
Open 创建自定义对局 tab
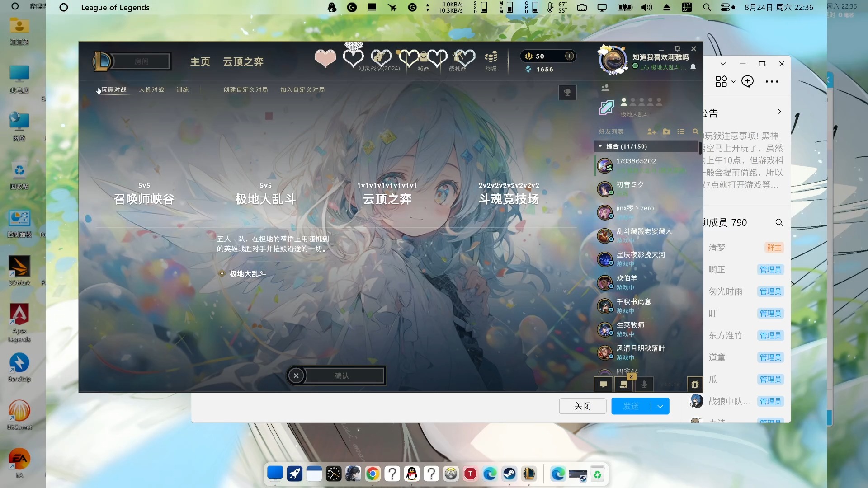[x=245, y=89]
